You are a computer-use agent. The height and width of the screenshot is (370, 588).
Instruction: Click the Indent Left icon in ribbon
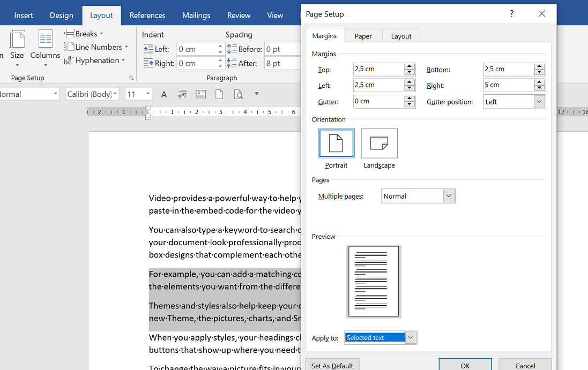click(148, 49)
